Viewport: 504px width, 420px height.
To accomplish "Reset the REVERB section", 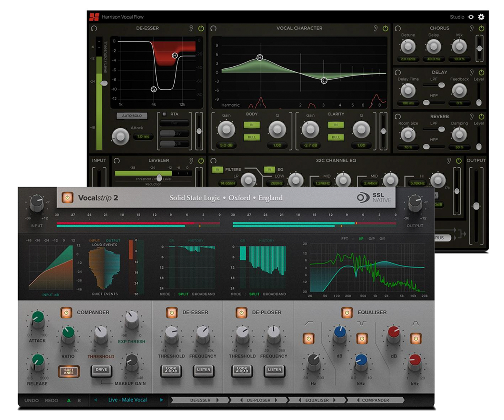I will coord(398,116).
